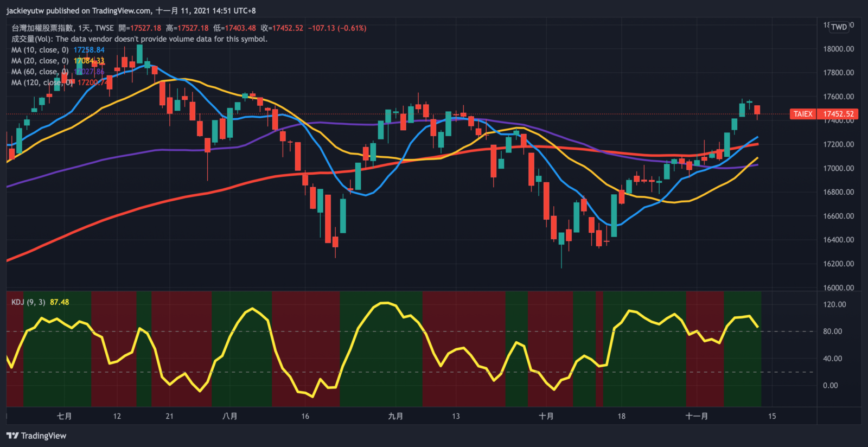Click the blue MA10 value 17258.84
Image resolution: width=868 pixels, height=447 pixels.
(89, 50)
